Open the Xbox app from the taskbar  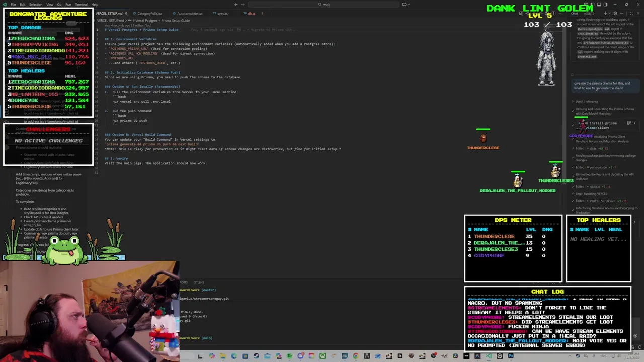(x=323, y=356)
